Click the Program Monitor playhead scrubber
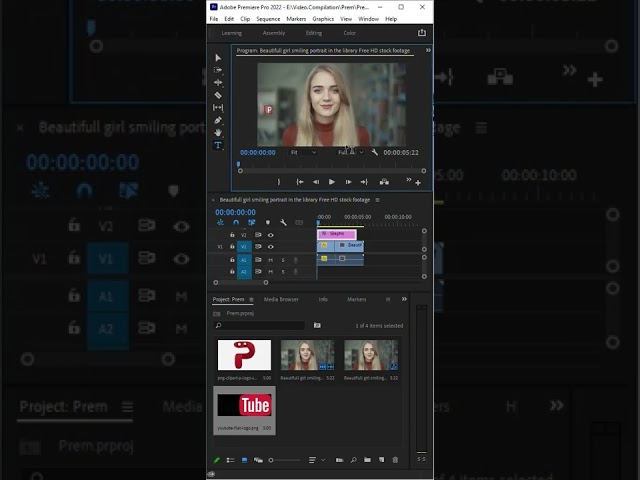 coord(238,164)
